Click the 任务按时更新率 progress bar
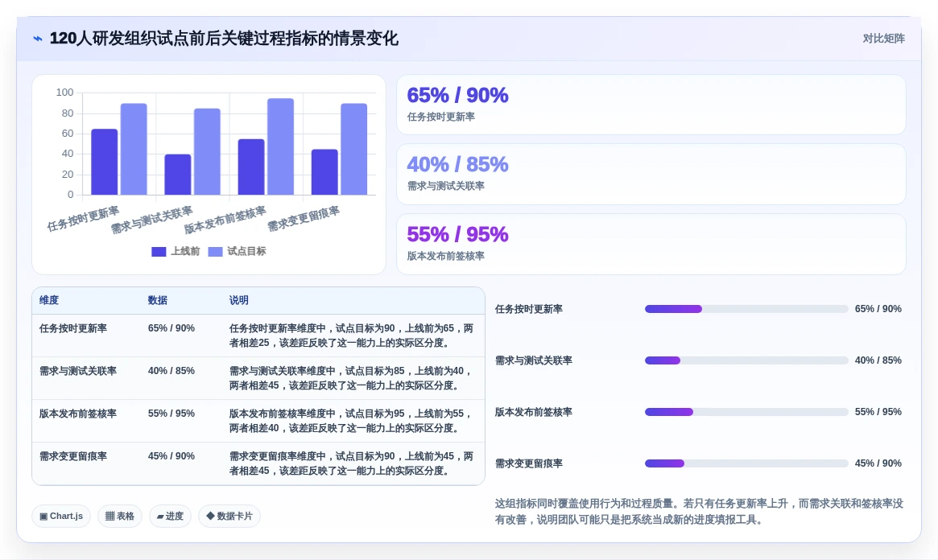The width and height of the screenshot is (938, 560). [746, 309]
